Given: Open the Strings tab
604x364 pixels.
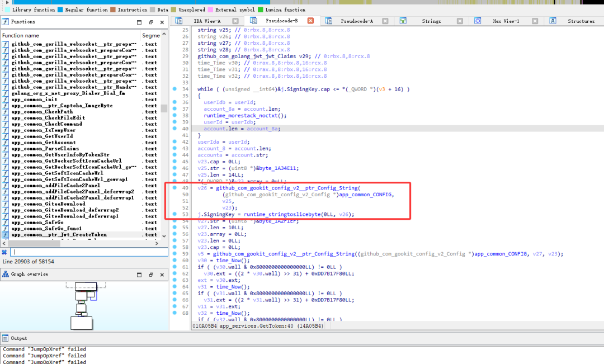Looking at the screenshot, I should (x=431, y=21).
